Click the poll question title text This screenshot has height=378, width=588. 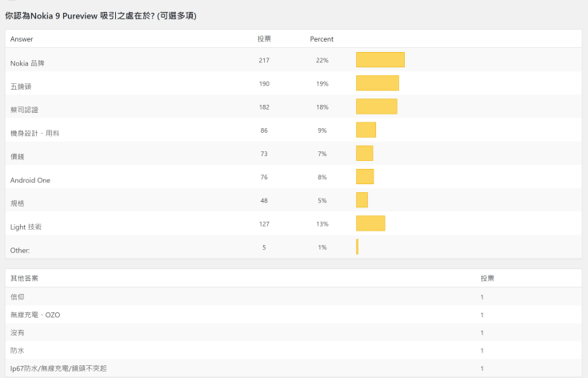tap(100, 15)
